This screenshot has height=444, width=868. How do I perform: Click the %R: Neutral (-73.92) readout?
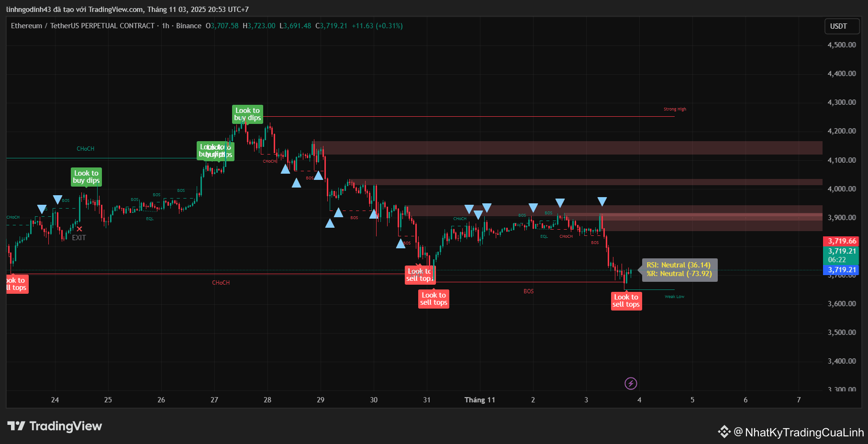(x=679, y=274)
